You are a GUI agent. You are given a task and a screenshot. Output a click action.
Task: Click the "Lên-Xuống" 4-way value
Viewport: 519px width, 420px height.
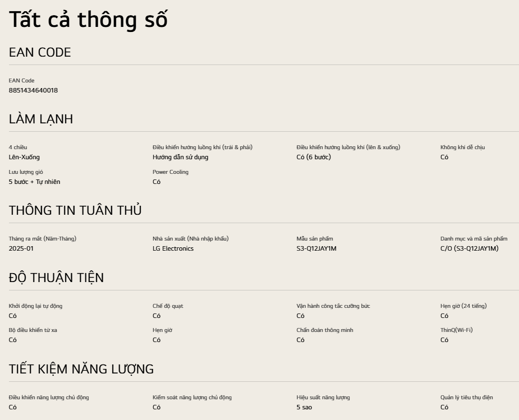click(x=24, y=157)
